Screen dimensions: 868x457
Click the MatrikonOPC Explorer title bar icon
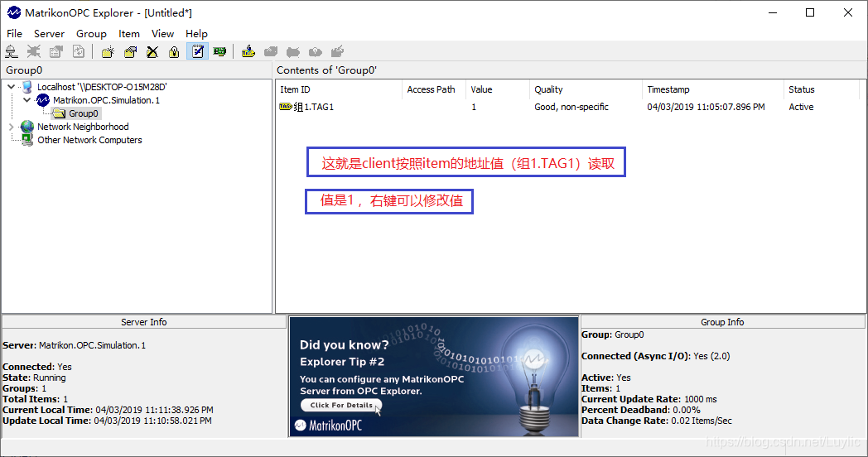point(14,12)
